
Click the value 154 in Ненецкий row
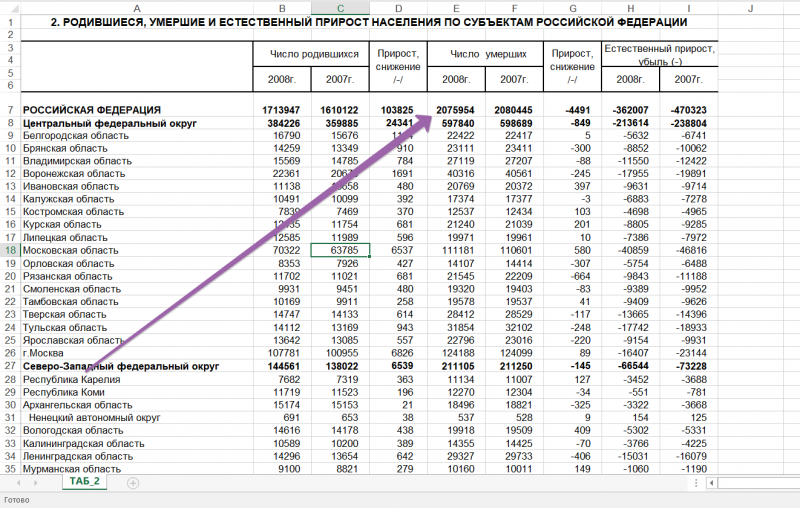[640, 417]
